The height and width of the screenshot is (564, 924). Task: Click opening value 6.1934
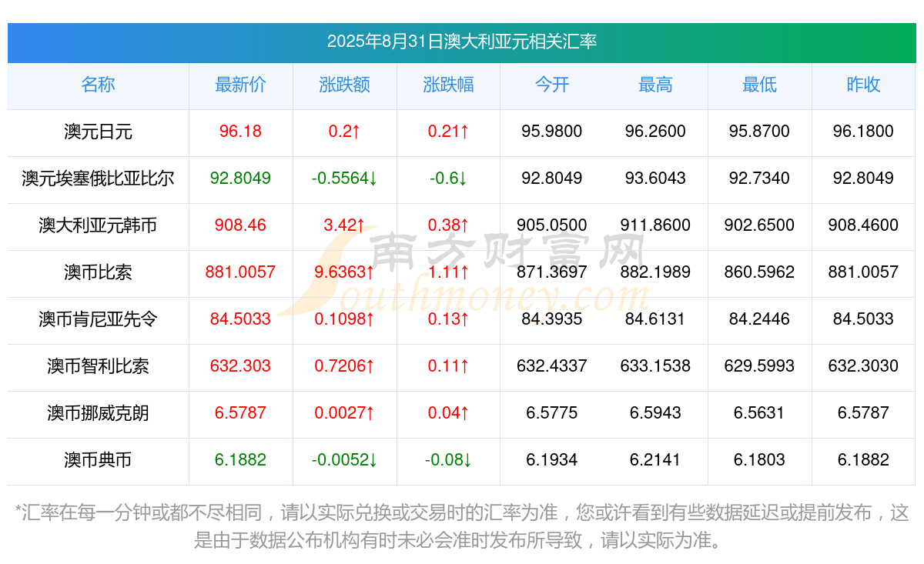coord(552,460)
